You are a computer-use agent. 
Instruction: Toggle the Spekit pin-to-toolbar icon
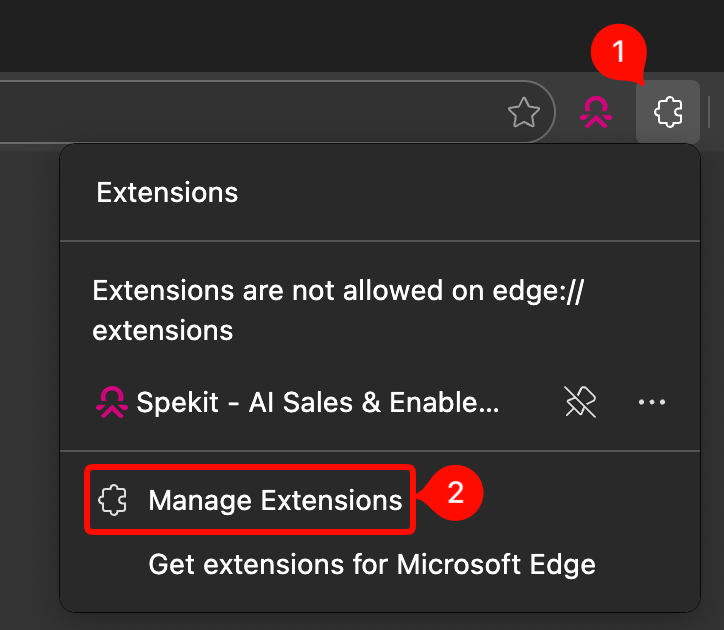[579, 402]
